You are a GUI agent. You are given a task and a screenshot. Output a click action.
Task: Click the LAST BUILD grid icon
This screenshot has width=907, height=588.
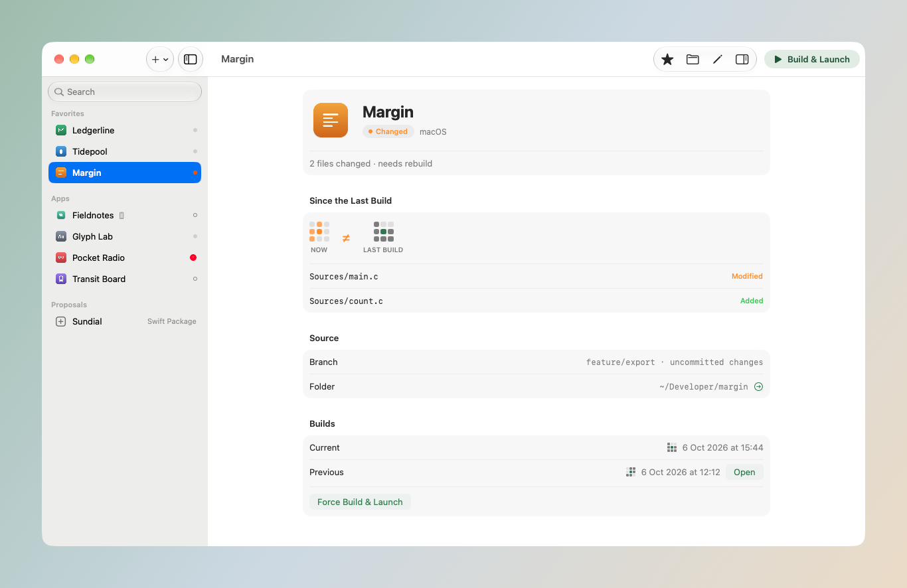point(384,232)
